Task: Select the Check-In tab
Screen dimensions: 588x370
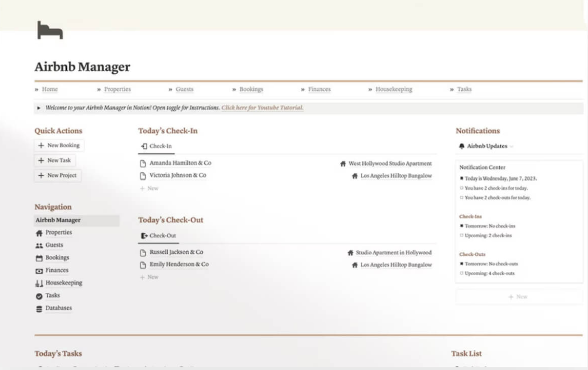Action: tap(156, 146)
